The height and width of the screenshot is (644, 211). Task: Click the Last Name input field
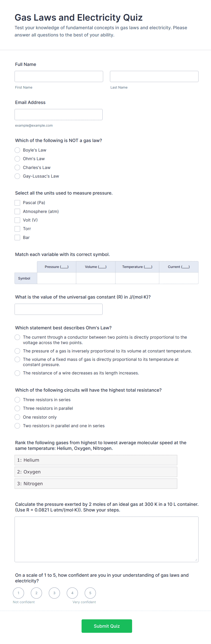click(154, 77)
